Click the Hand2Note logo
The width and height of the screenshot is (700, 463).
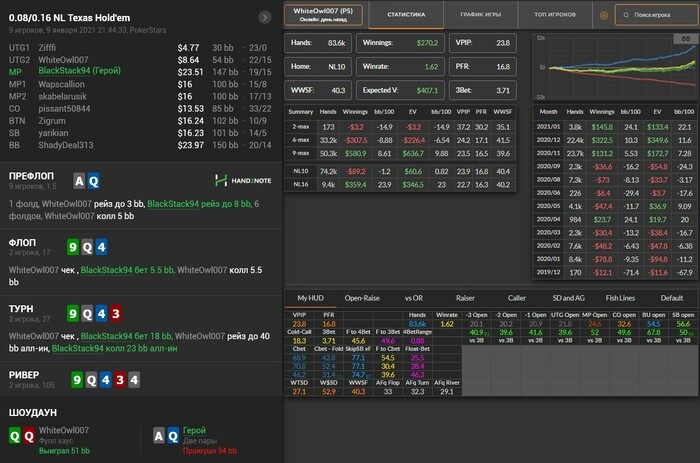[243, 180]
